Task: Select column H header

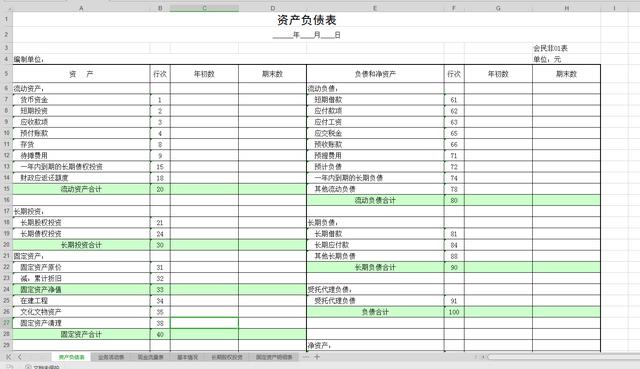Action: 566,8
